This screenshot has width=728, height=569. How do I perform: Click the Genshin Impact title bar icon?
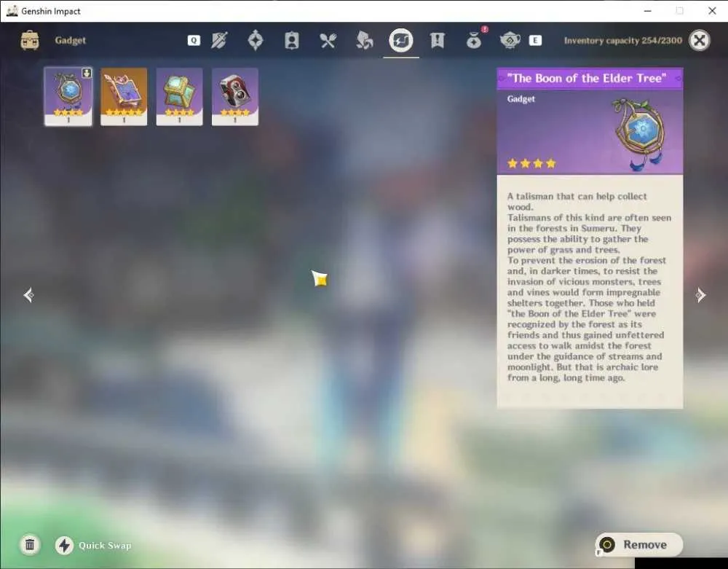(12, 11)
